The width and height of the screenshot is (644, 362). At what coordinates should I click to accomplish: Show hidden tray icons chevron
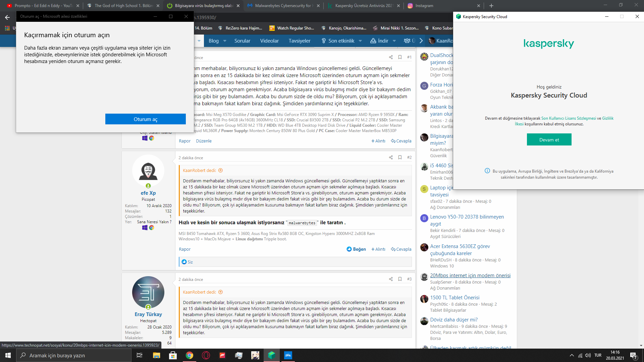tap(572, 355)
